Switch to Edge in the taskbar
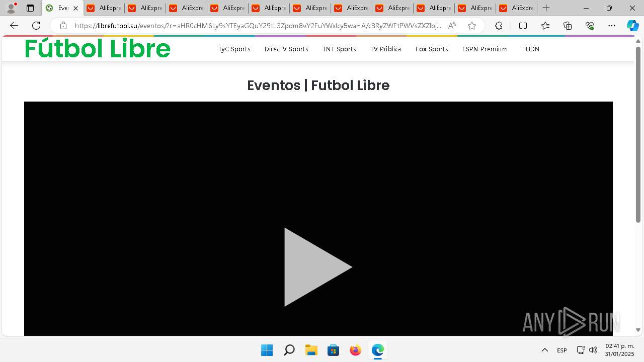The image size is (644, 362). coord(378,350)
